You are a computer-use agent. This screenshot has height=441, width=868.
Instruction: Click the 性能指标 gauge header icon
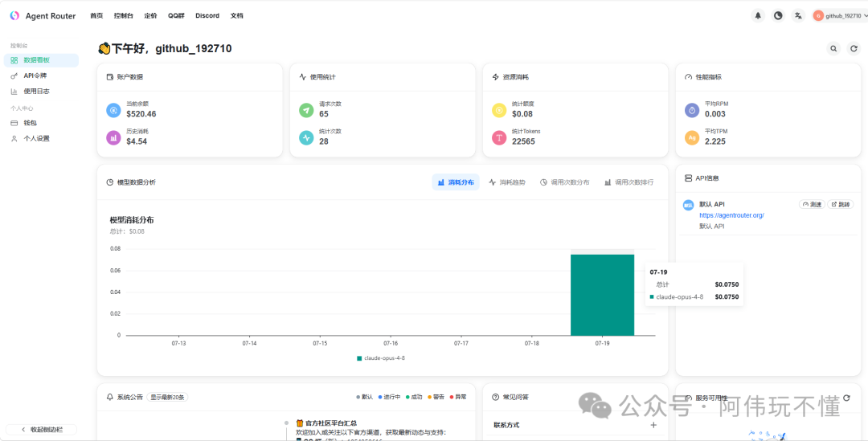coord(688,77)
